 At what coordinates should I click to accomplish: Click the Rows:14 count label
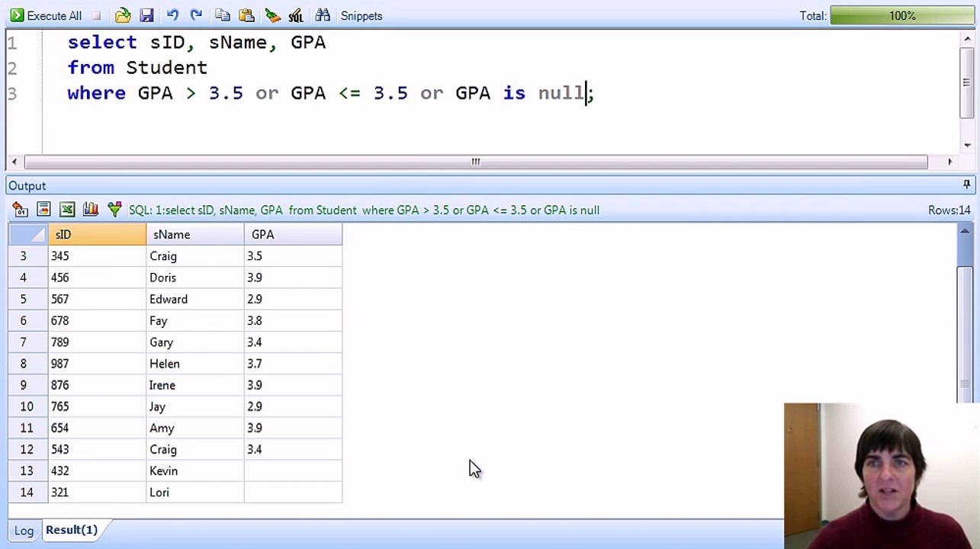tap(949, 210)
